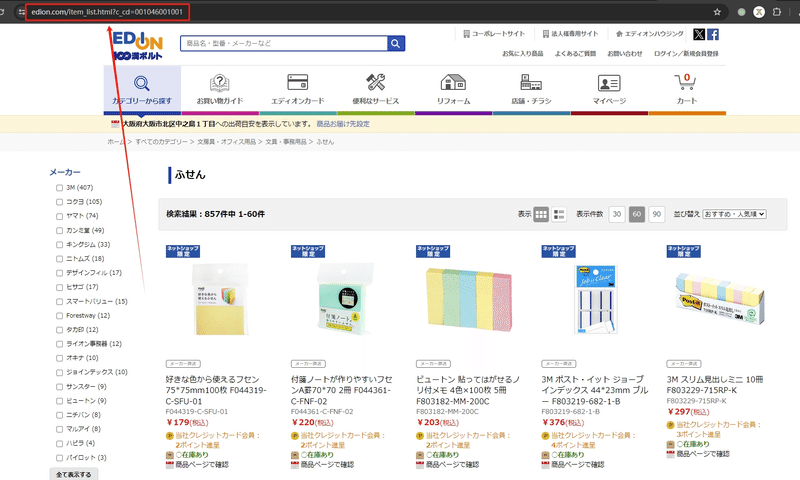Image resolution: width=800 pixels, height=480 pixels.
Task: Open 3M ジョーブインデックス product image
Action: pyautogui.click(x=596, y=299)
